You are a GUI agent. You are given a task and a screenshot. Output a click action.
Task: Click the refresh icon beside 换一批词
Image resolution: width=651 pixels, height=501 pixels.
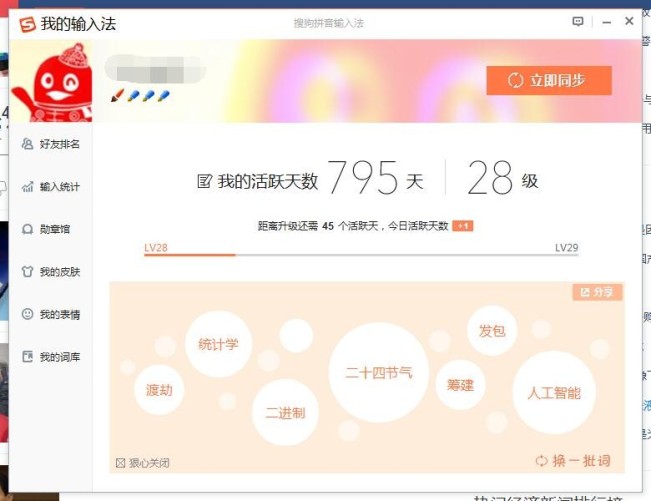point(541,461)
